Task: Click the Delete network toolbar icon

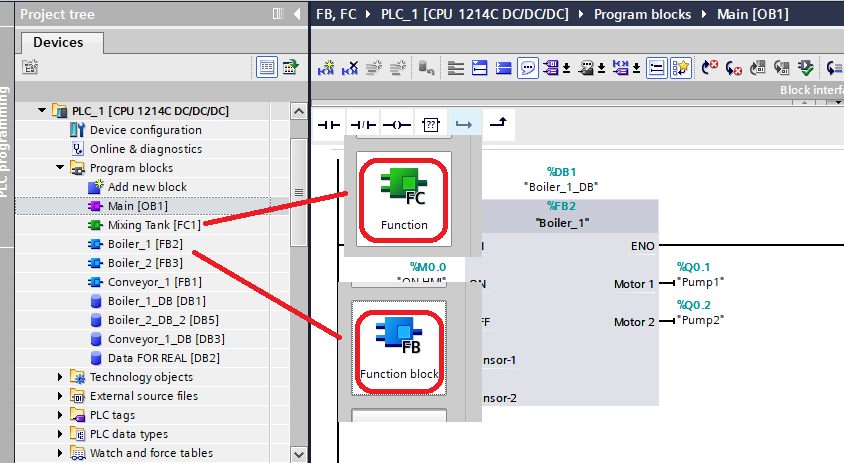Action: (x=349, y=68)
